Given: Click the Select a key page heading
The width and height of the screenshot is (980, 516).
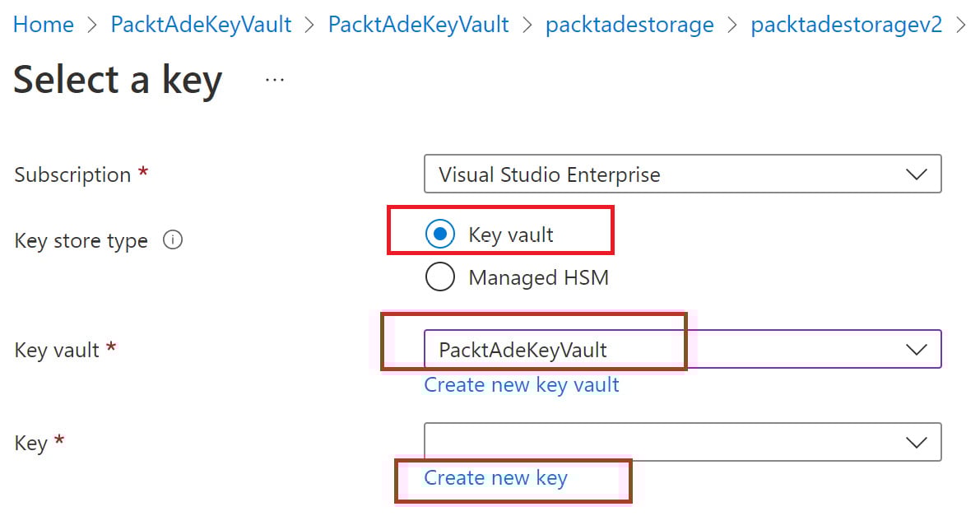Looking at the screenshot, I should coord(118,81).
